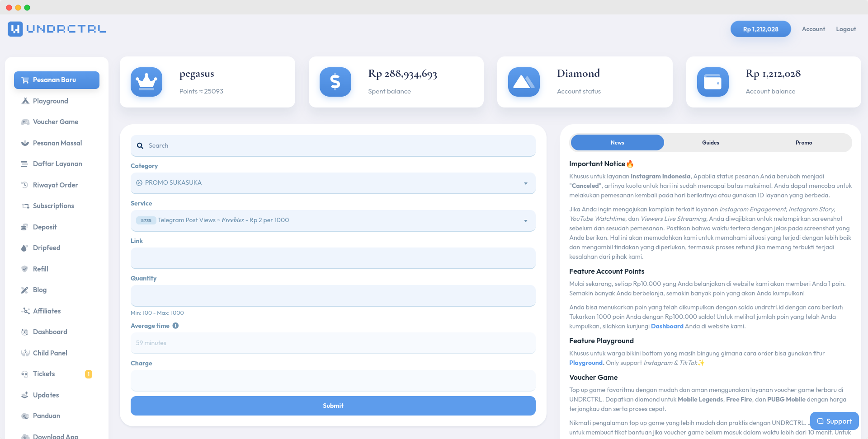Switch to the Guides tab
The height and width of the screenshot is (439, 868).
pyautogui.click(x=710, y=142)
